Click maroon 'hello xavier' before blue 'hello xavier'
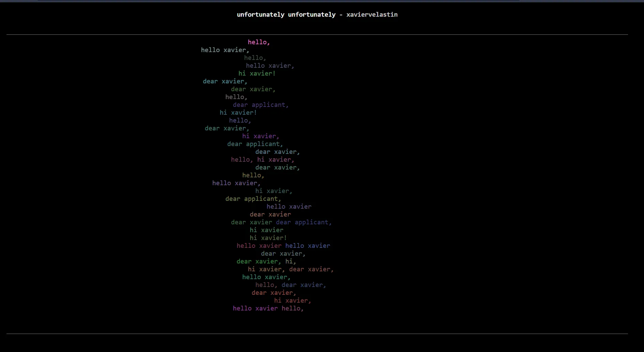The width and height of the screenshot is (644, 352). click(259, 246)
